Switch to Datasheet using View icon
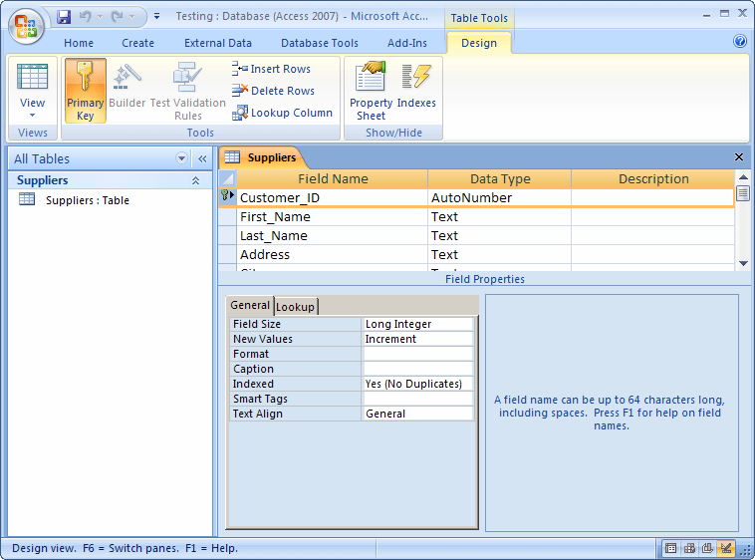The width and height of the screenshot is (755, 560). 32,77
